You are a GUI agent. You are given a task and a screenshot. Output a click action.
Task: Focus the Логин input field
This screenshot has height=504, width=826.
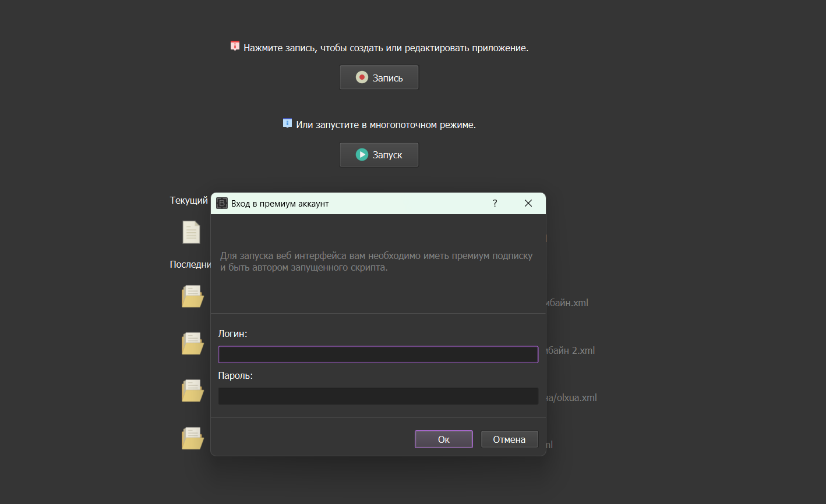pos(378,354)
